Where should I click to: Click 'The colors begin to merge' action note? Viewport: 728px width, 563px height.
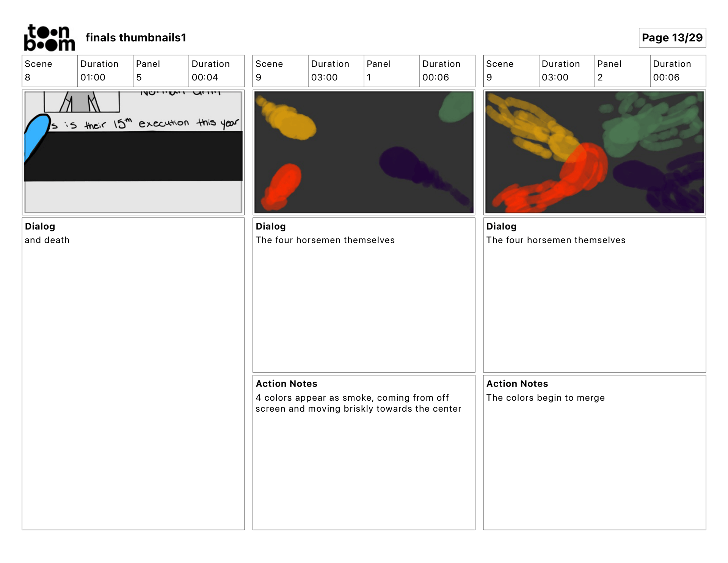click(545, 398)
